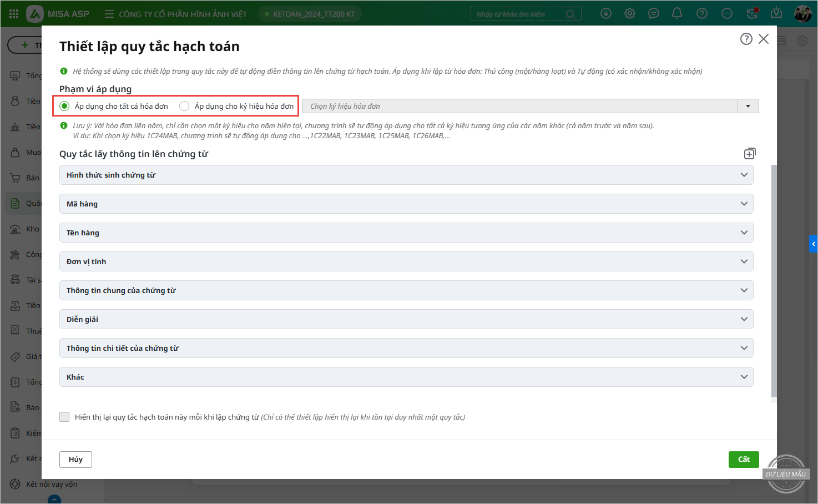Open the settings gear in top bar
The width and height of the screenshot is (818, 504).
coord(629,14)
